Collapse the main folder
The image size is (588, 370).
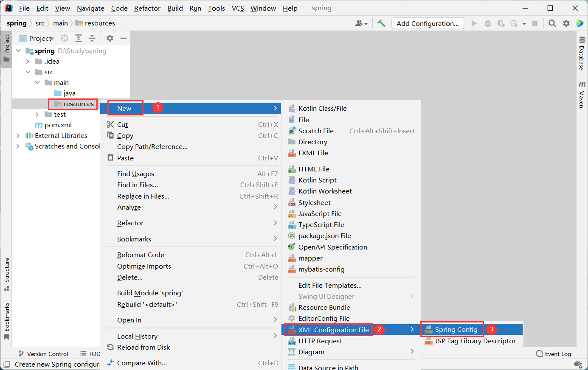(x=37, y=83)
